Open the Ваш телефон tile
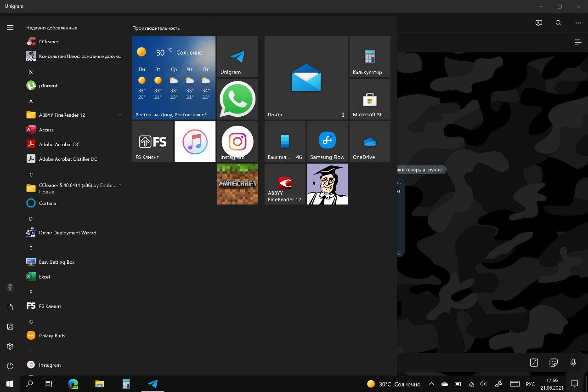This screenshot has height=392, width=588. tap(285, 142)
